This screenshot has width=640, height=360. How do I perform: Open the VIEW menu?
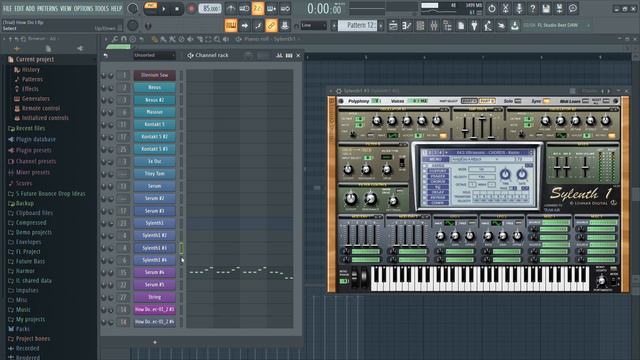(66, 9)
